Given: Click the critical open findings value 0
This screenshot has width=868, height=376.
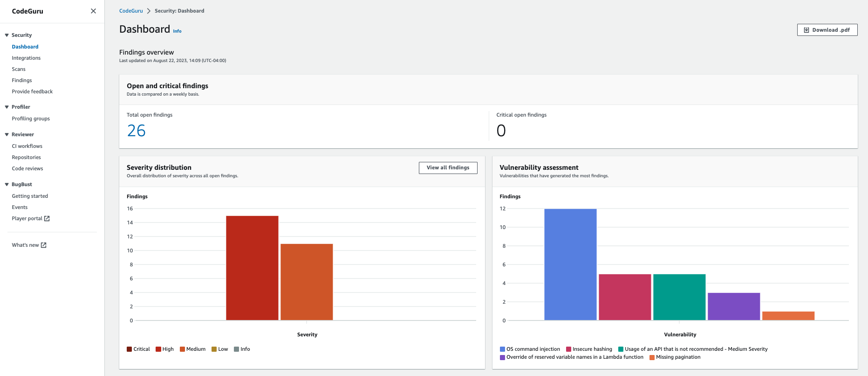Looking at the screenshot, I should [501, 131].
